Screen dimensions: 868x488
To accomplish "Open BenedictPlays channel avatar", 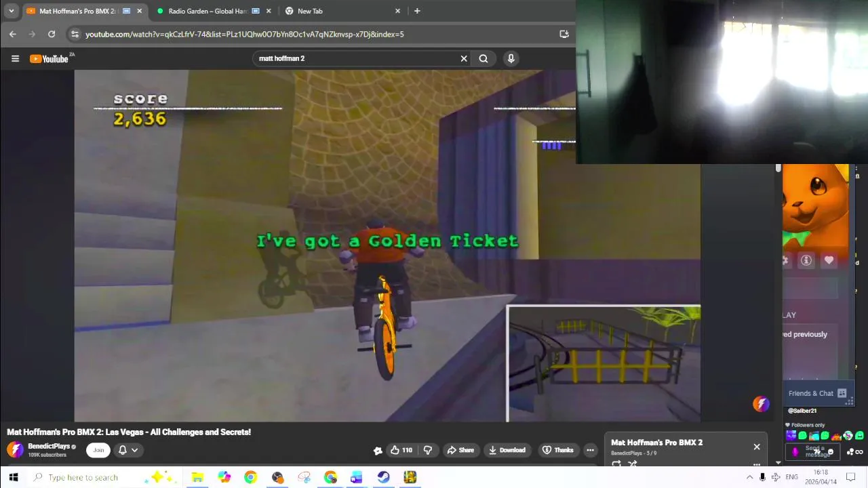I will 15,449.
